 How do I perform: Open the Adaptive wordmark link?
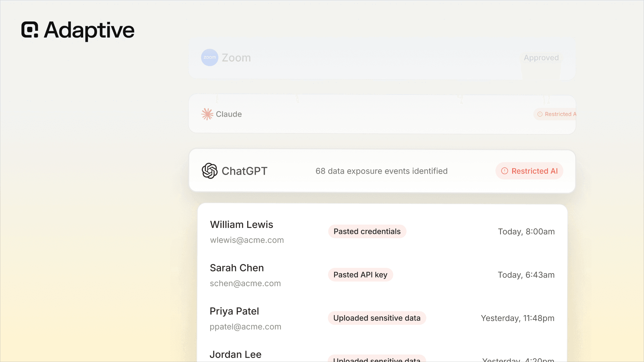pyautogui.click(x=89, y=30)
